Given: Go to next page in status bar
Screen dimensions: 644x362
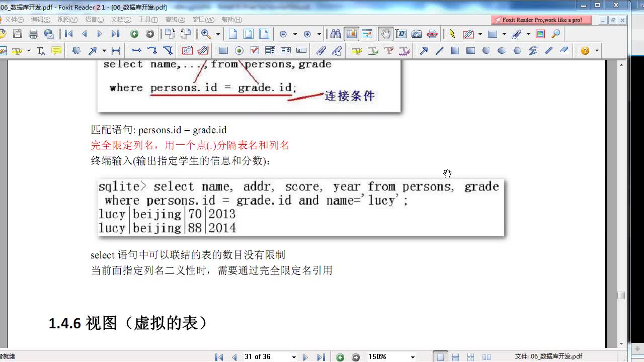Looking at the screenshot, I should point(305,357).
